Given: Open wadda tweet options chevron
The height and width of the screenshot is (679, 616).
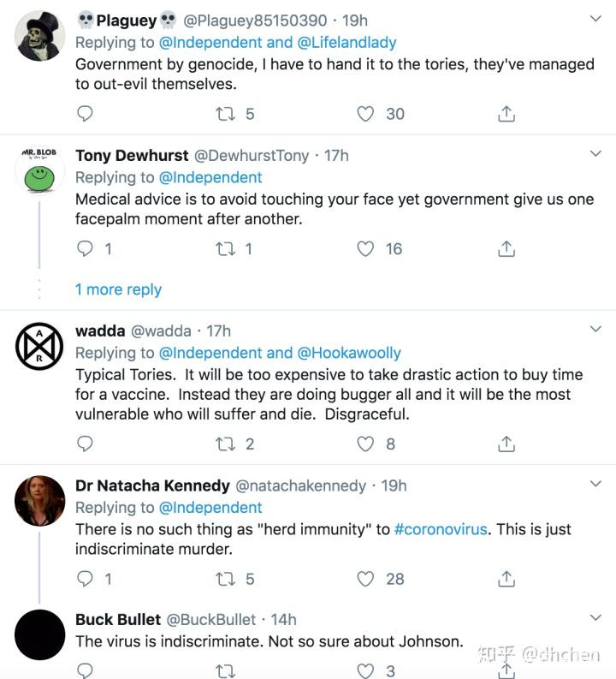Looking at the screenshot, I should 596,330.
